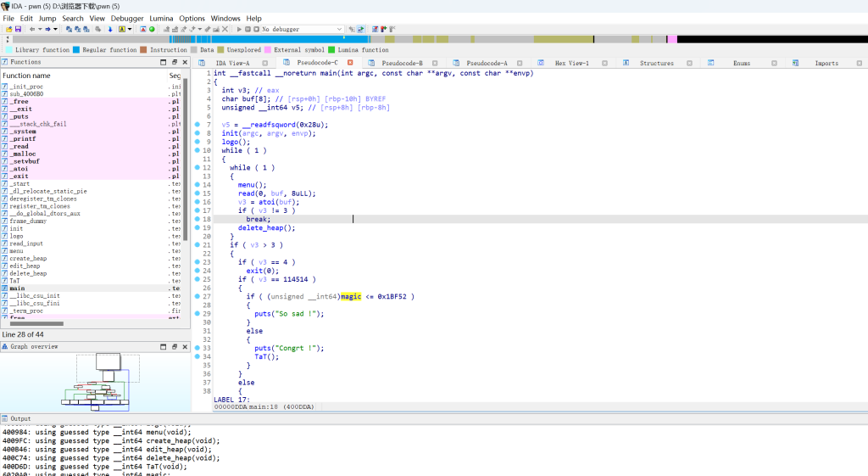Start the process with the play icon
This screenshot has width=868, height=476.
pyautogui.click(x=239, y=29)
